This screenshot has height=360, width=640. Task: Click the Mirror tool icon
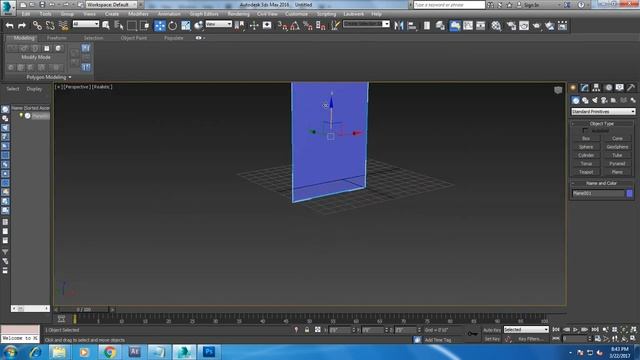[x=399, y=26]
